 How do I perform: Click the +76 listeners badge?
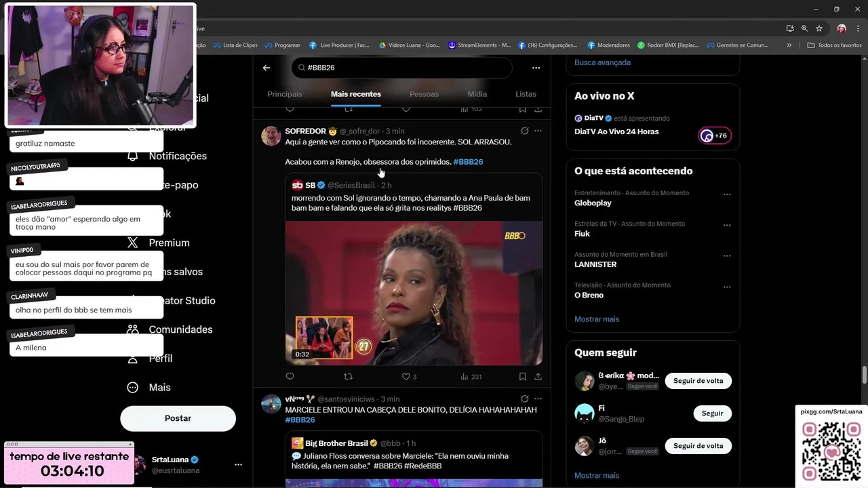coord(715,136)
